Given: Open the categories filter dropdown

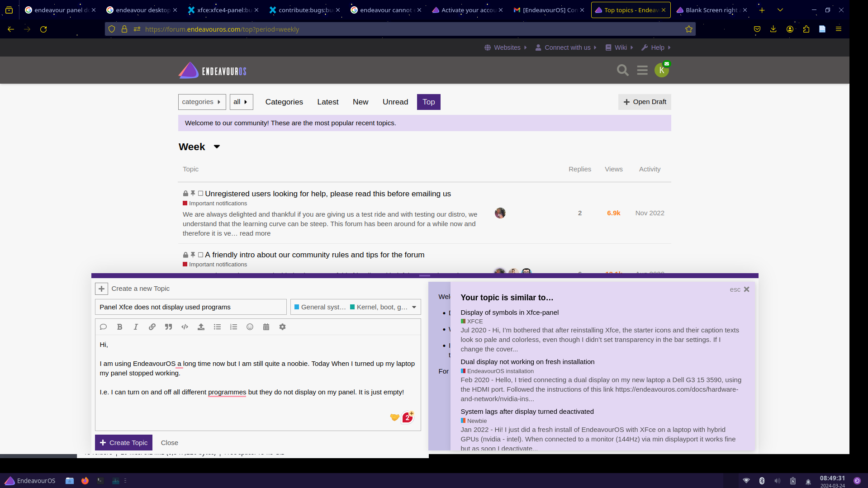Looking at the screenshot, I should click(202, 102).
